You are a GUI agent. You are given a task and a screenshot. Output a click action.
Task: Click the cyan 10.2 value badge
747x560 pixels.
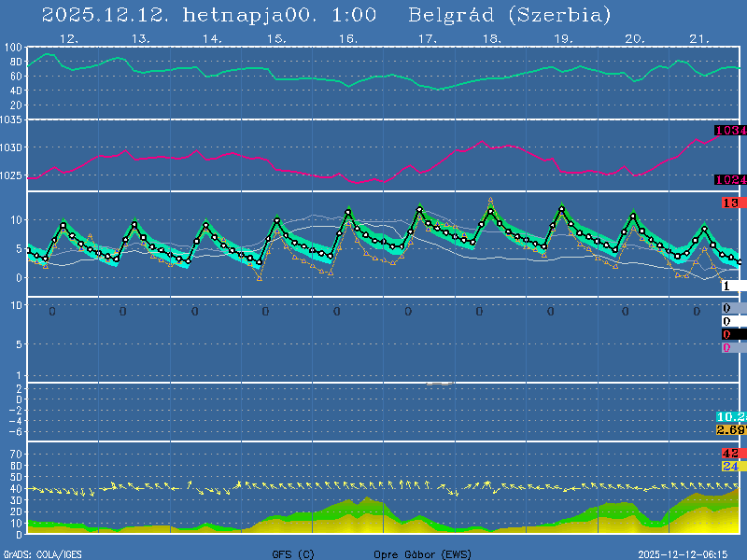(x=730, y=416)
